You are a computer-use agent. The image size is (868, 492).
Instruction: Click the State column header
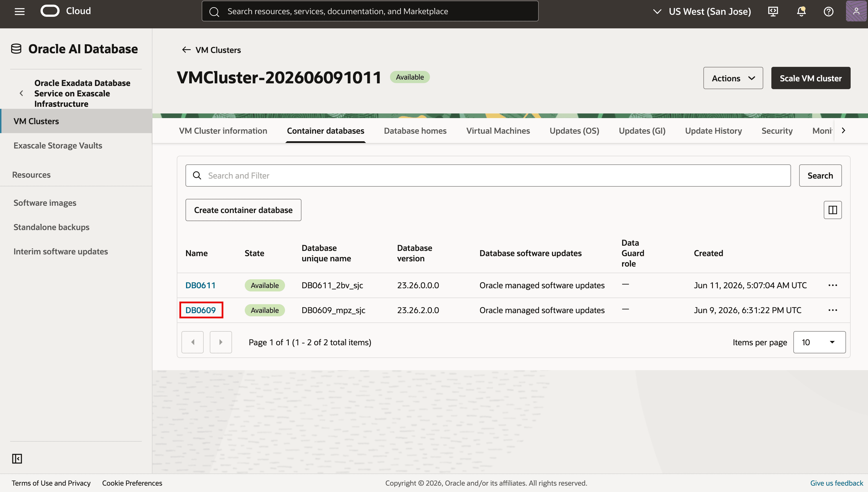tap(254, 254)
